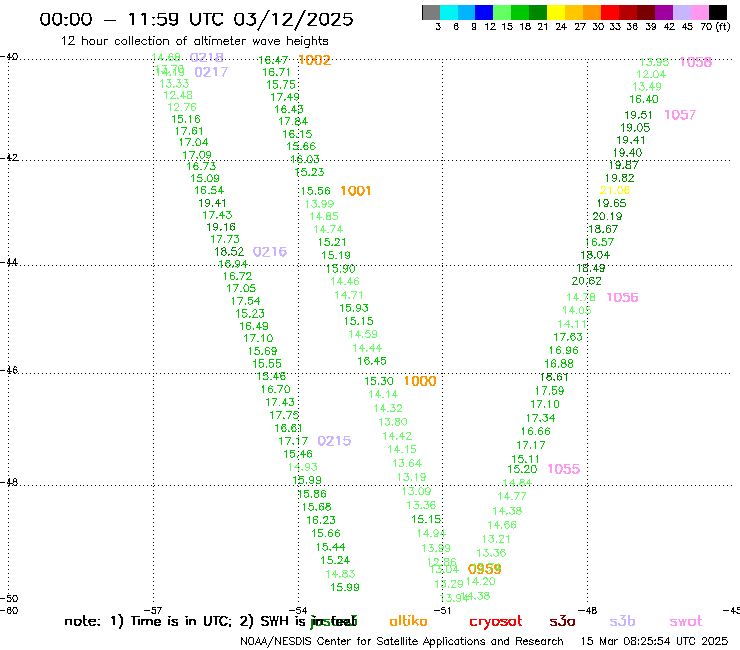Image resolution: width=740 pixels, height=650 pixels.
Task: Click the 'note: 1) Time is in UTC' text
Action: click(x=148, y=621)
